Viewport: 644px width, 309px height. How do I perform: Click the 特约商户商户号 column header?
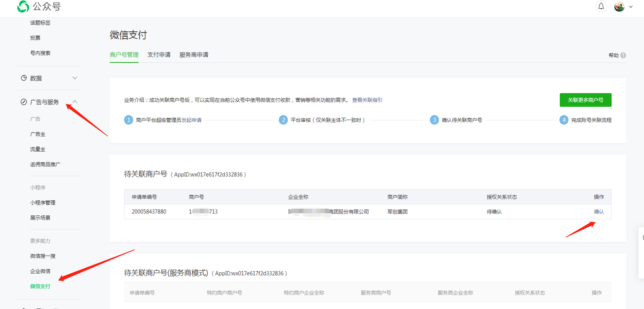[224, 293]
